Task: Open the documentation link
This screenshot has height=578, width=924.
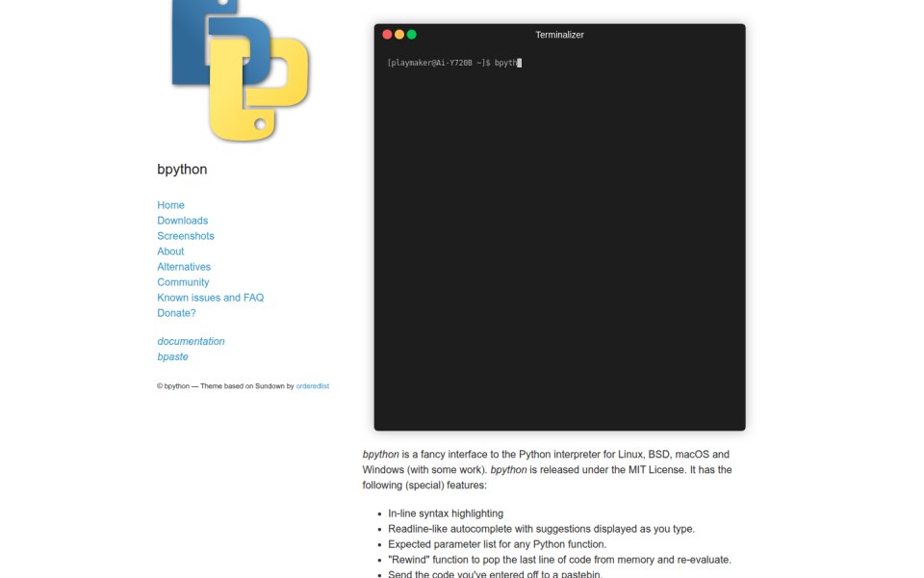Action: pos(191,341)
